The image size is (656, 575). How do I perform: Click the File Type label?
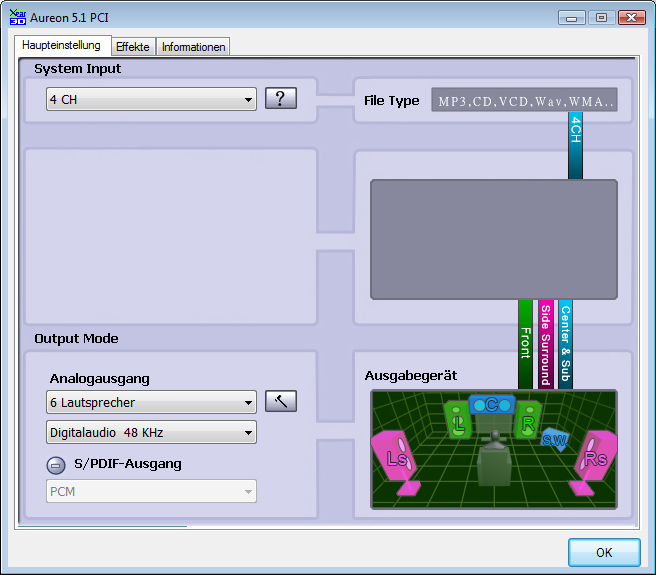point(392,100)
